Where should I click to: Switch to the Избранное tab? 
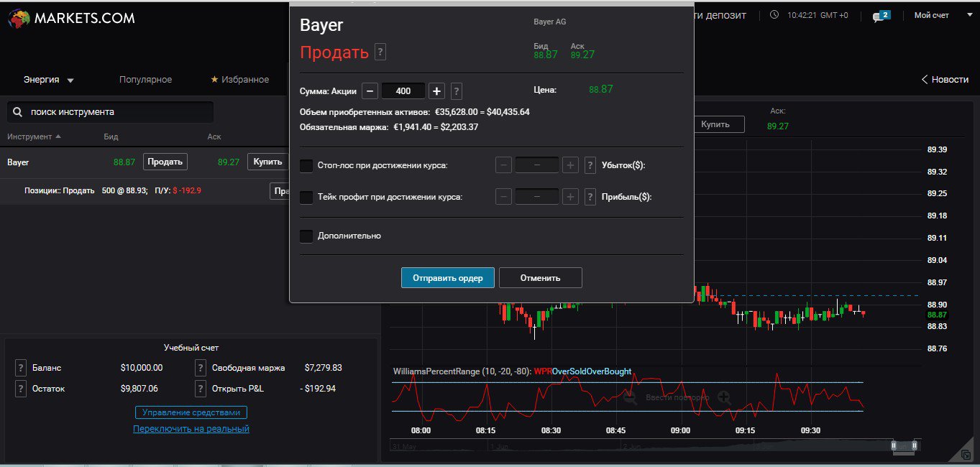pos(239,80)
